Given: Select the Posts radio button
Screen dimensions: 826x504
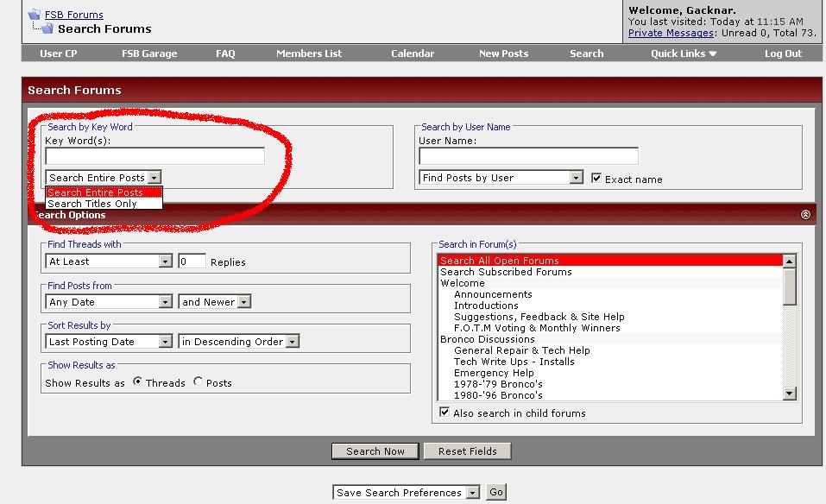Looking at the screenshot, I should click(x=198, y=381).
